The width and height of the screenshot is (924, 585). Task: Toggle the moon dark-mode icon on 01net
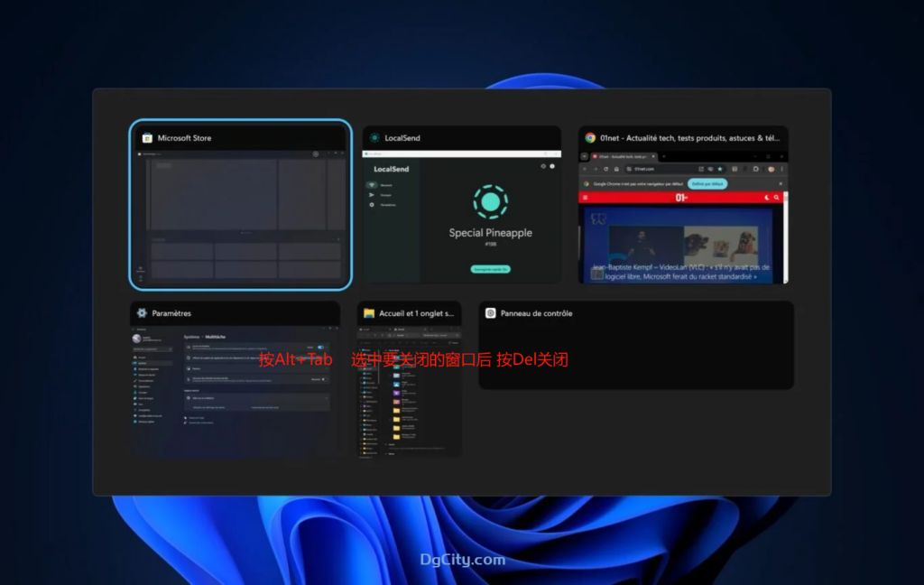pyautogui.click(x=767, y=198)
